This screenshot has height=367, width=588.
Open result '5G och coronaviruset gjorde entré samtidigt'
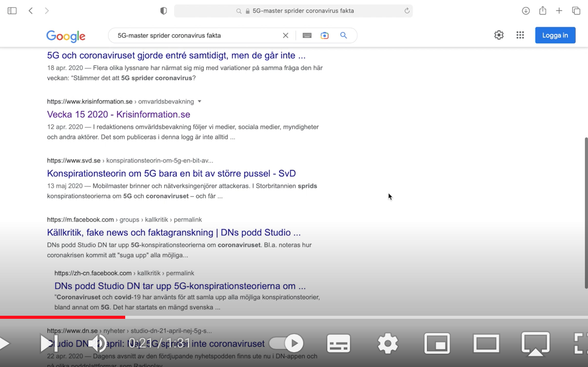(x=177, y=55)
